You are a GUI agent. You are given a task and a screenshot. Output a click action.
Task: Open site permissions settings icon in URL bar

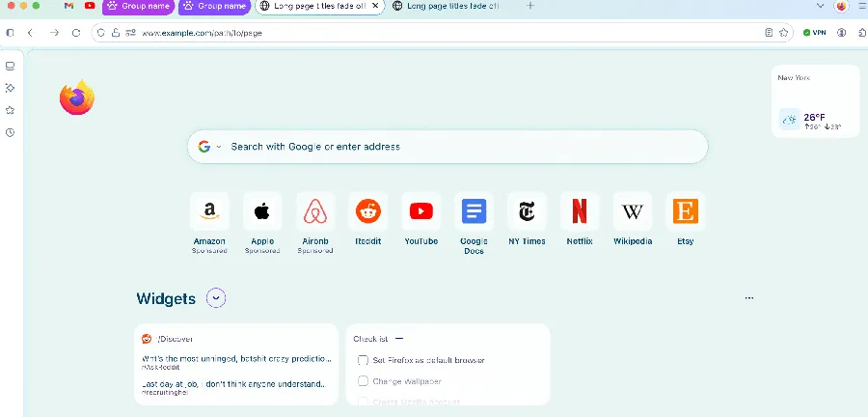(130, 33)
